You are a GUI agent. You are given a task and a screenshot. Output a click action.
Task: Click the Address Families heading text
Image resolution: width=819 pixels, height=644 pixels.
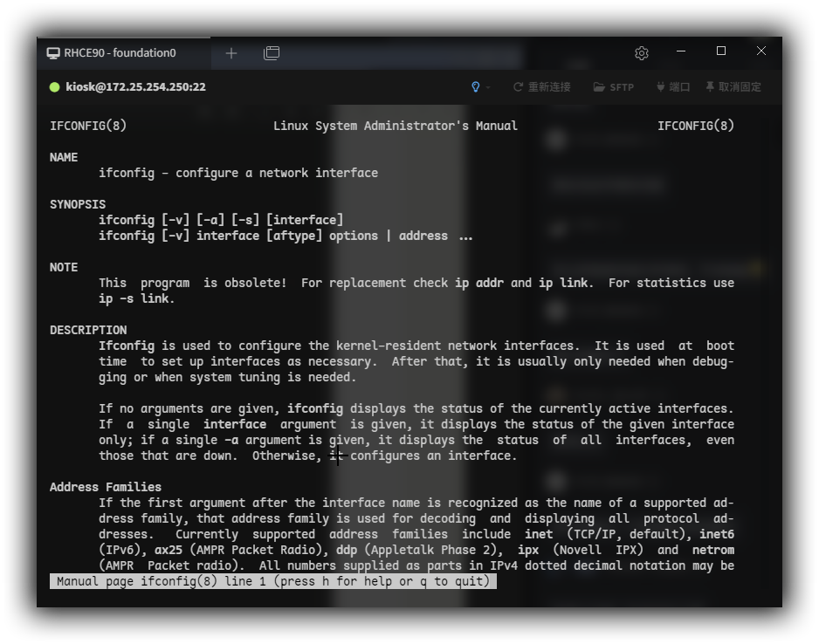[106, 487]
